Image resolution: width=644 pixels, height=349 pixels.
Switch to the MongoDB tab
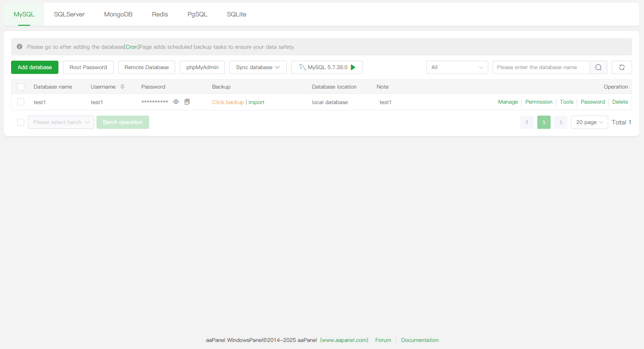(x=118, y=14)
